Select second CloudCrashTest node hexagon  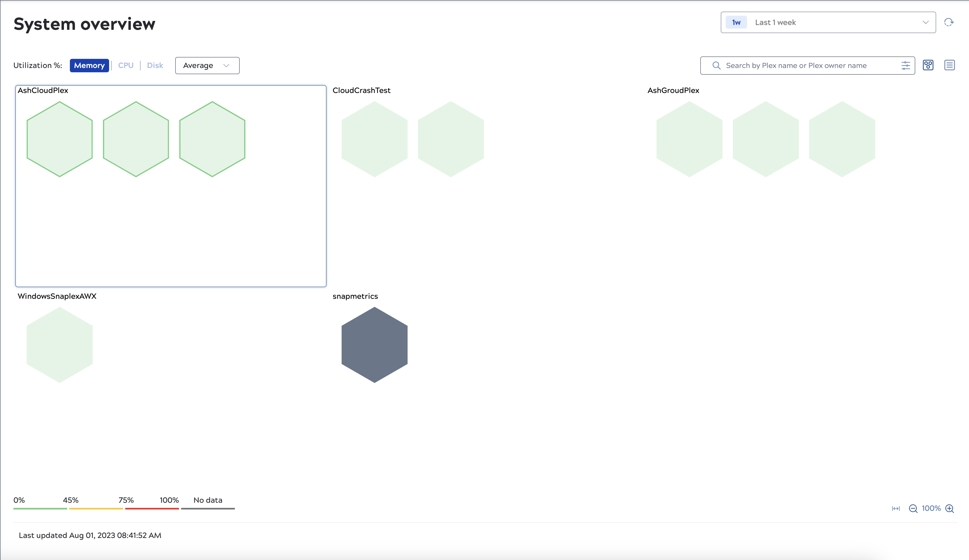tap(451, 139)
